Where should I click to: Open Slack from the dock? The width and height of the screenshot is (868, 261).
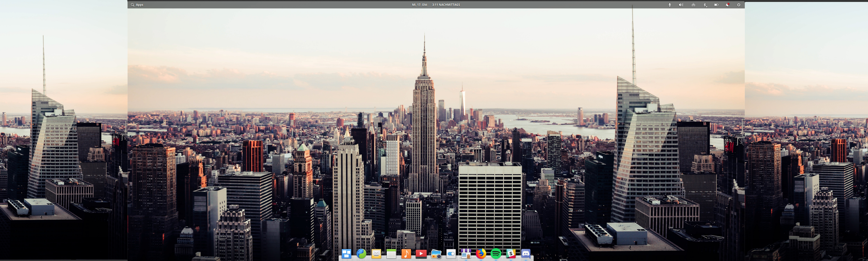click(x=511, y=253)
